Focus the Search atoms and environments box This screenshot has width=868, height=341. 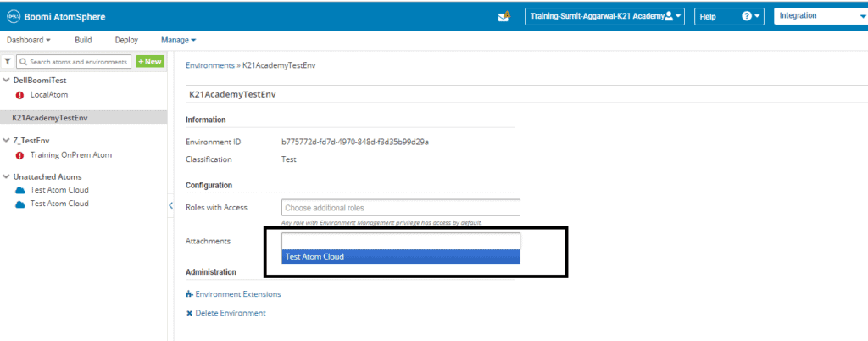74,61
